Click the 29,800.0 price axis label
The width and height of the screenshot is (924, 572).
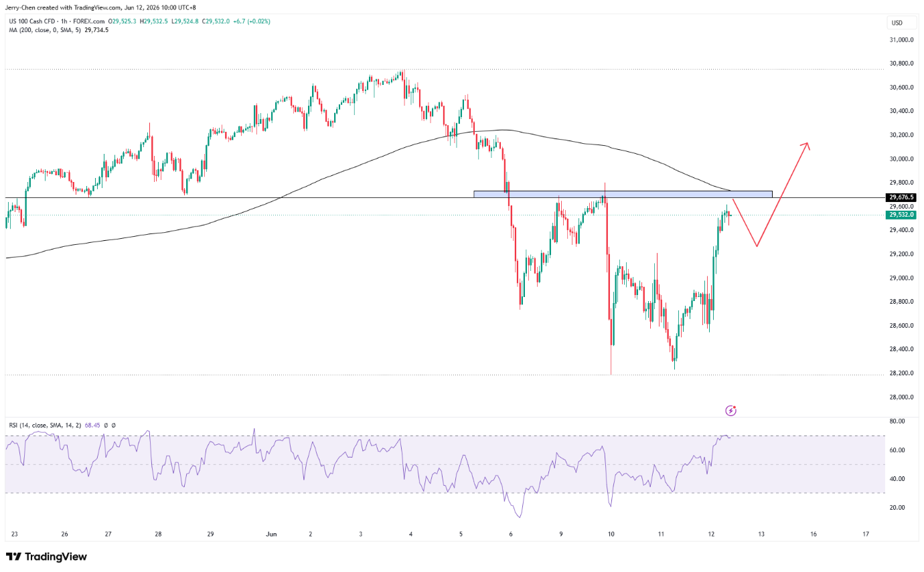click(x=902, y=183)
